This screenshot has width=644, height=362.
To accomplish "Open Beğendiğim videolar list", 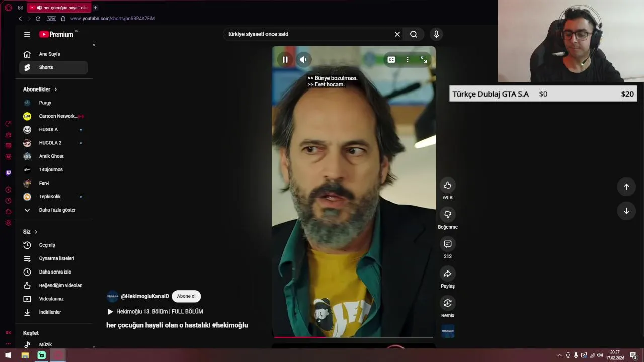I will (x=53, y=286).
